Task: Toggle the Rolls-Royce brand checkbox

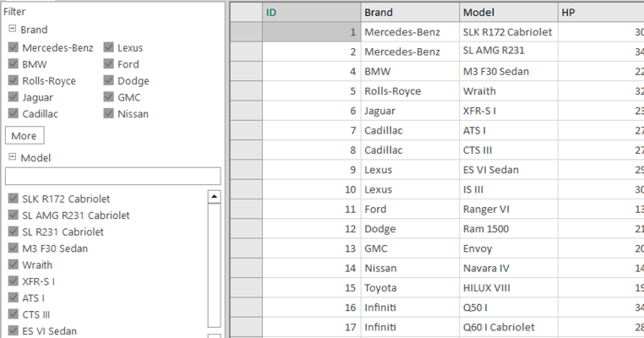Action: click(x=14, y=81)
